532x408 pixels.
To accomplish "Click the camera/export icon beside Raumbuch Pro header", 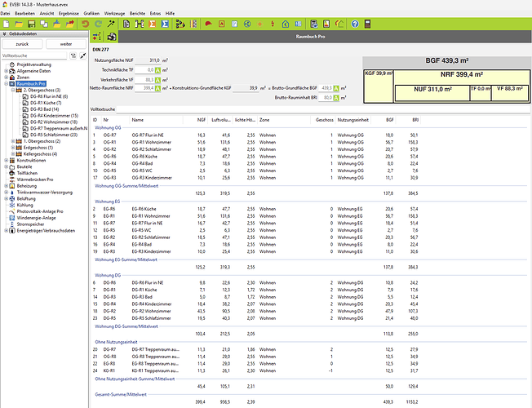I will point(112,37).
